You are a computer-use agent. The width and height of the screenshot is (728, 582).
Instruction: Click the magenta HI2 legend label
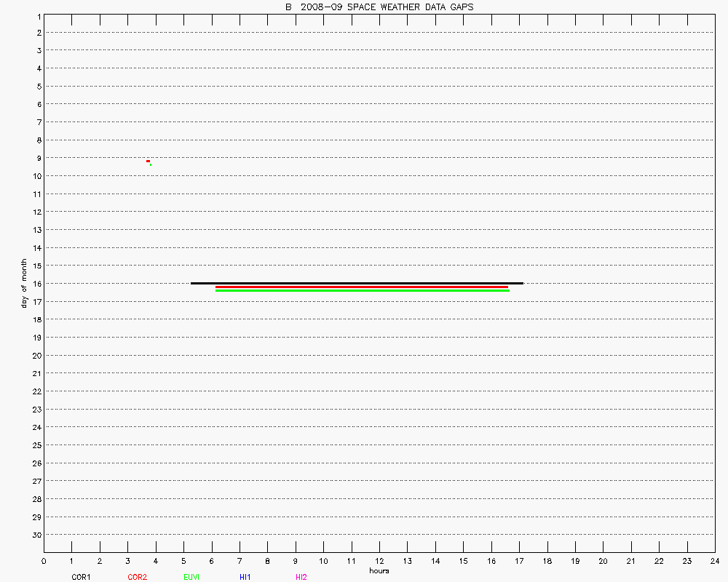tap(301, 577)
